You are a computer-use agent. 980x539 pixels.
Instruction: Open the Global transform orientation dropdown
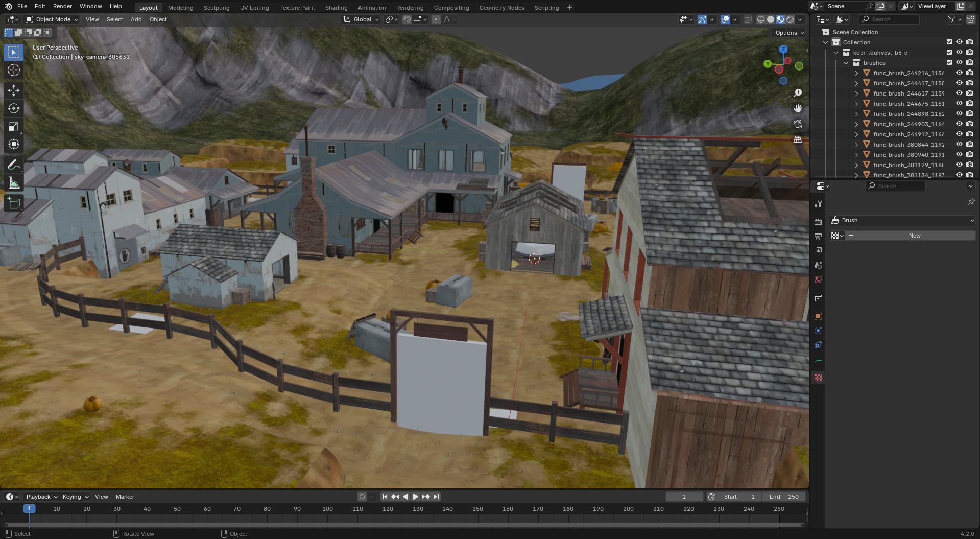[x=361, y=19]
